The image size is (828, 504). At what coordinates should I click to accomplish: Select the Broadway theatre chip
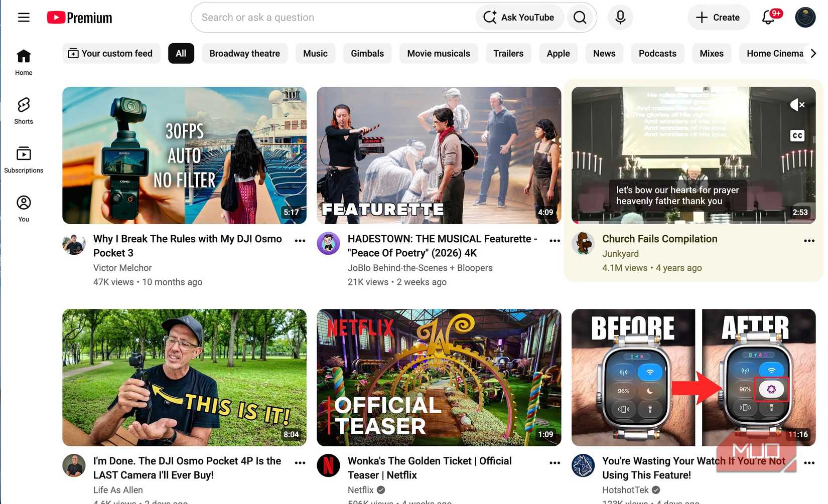click(x=244, y=53)
